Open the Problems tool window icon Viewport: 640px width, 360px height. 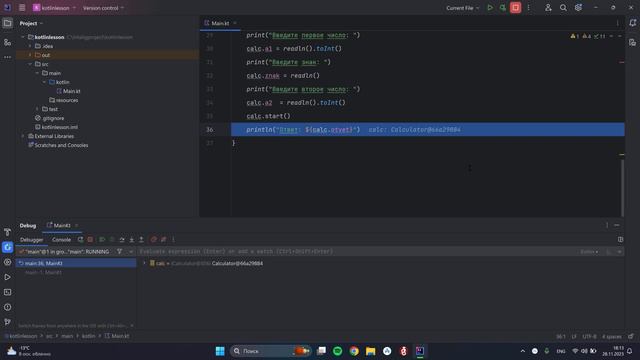7,307
